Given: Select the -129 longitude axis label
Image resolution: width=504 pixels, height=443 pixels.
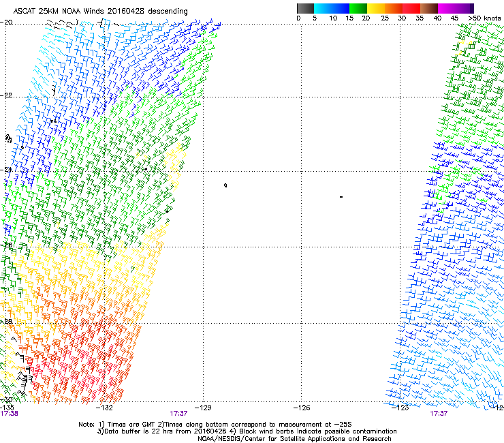Looking at the screenshot, I should click(203, 408).
